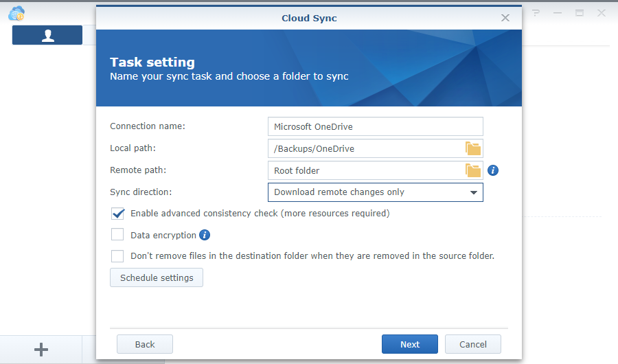Viewport: 618px width, 364px height.
Task: Browse for Remote path folder
Action: tap(473, 171)
